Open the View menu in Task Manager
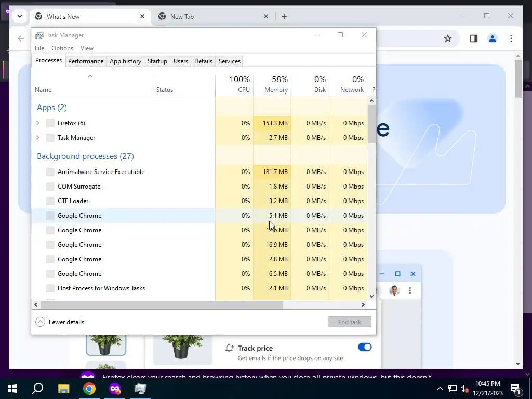 [x=87, y=48]
